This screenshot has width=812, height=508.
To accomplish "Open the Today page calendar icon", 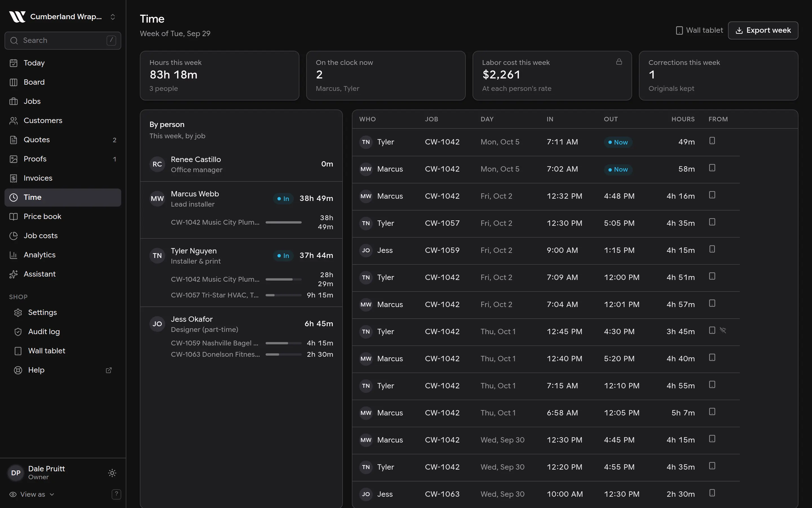I will tap(14, 63).
